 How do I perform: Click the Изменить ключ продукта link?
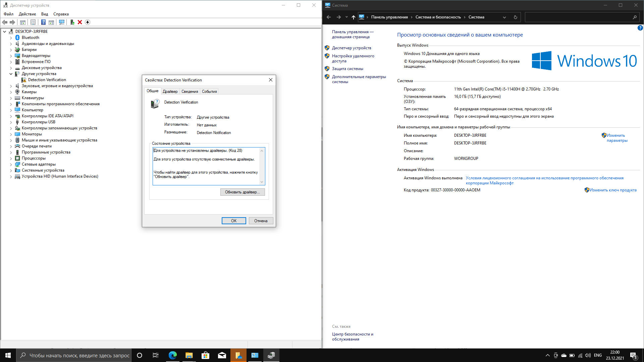[613, 190]
